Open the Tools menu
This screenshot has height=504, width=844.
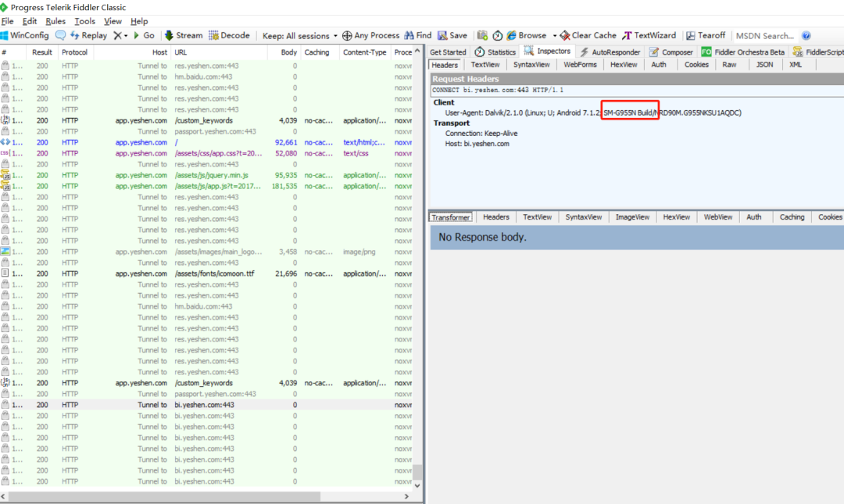(x=84, y=21)
